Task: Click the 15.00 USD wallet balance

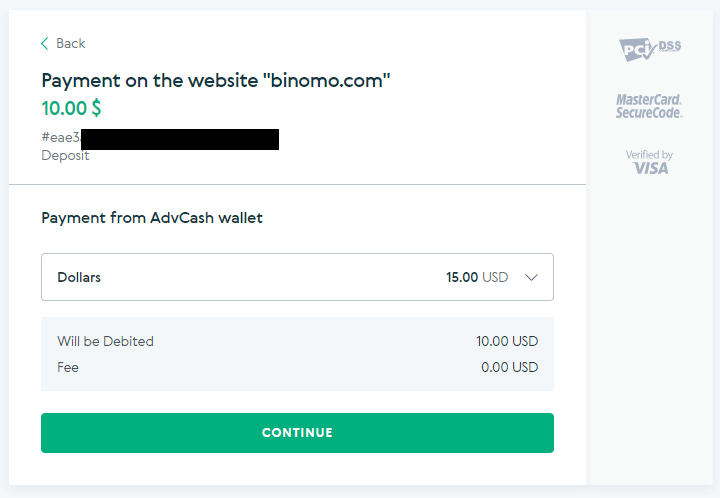Action: coord(477,277)
